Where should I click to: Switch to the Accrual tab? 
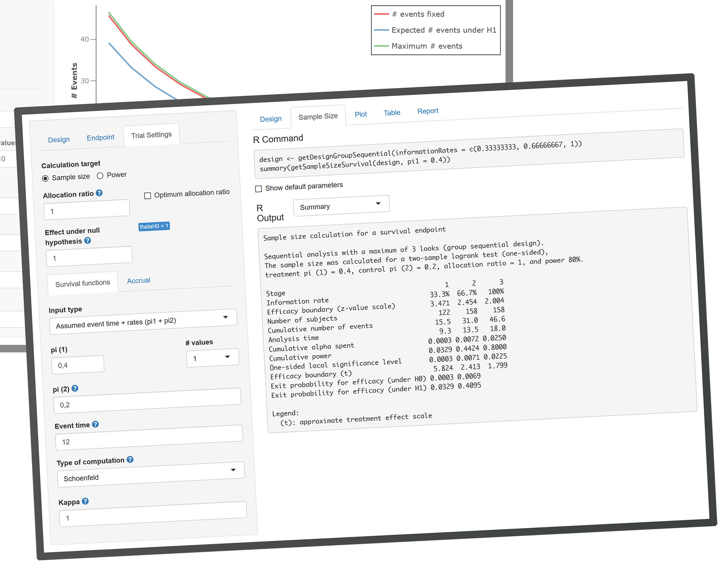(x=139, y=280)
